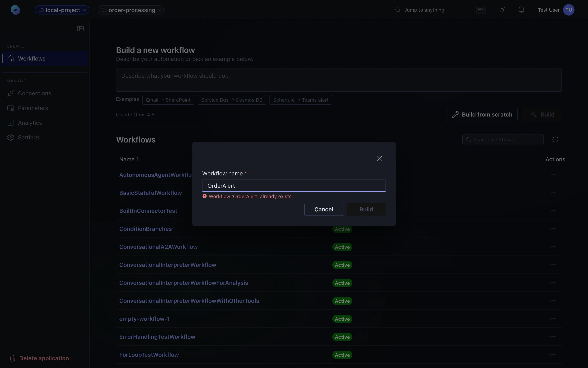Open actions menu for ConversationalA2AWorkflow row

point(552,247)
